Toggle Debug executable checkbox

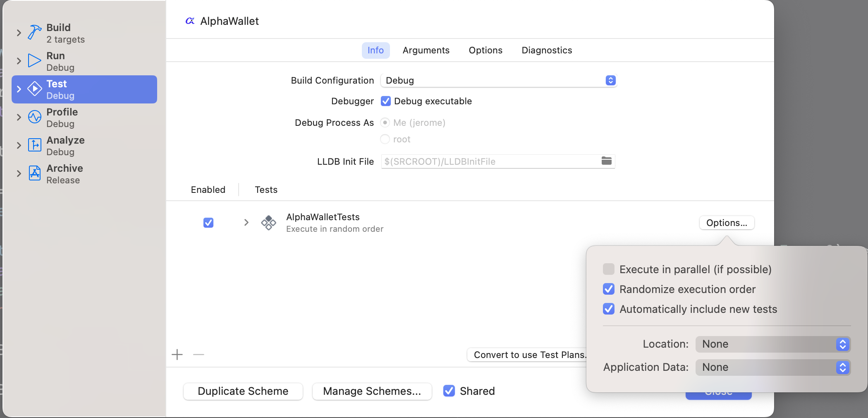(x=386, y=101)
